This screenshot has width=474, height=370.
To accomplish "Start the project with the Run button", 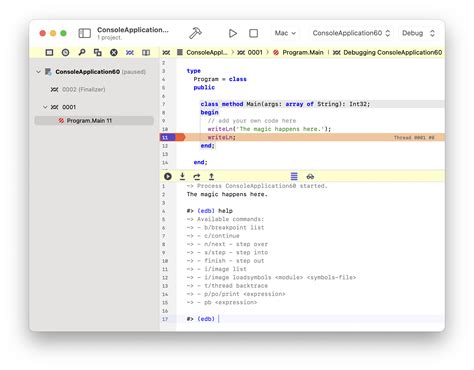I will (233, 33).
